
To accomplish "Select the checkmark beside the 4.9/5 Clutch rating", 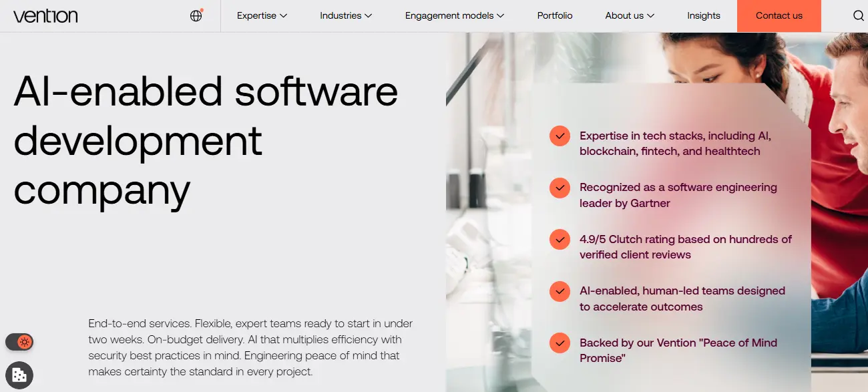I will pos(560,240).
